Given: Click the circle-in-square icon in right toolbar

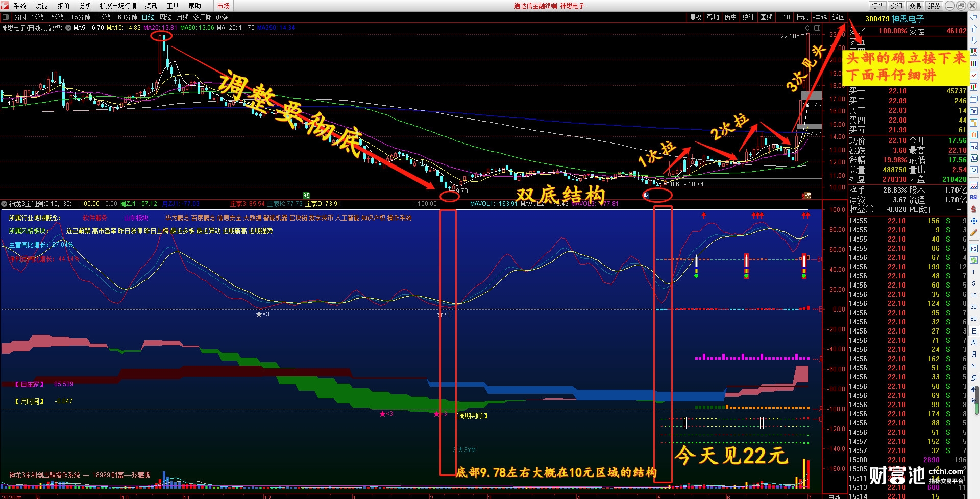Looking at the screenshot, I should (x=974, y=170).
